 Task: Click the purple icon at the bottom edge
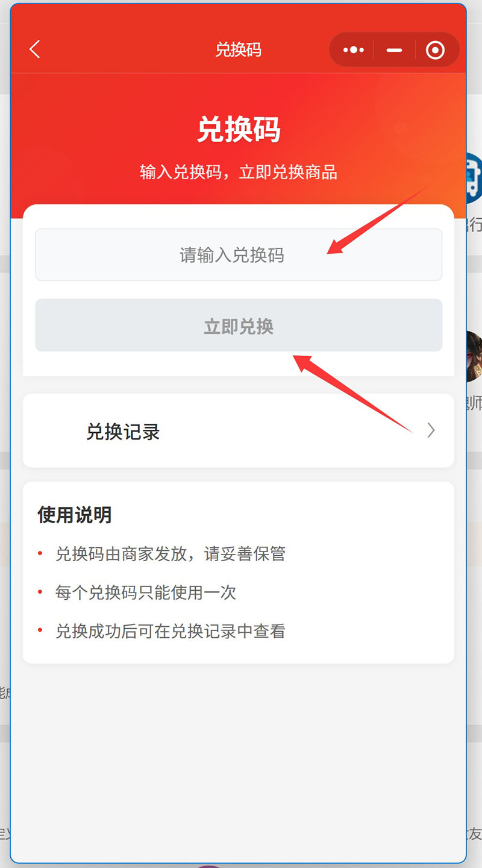coord(210,866)
